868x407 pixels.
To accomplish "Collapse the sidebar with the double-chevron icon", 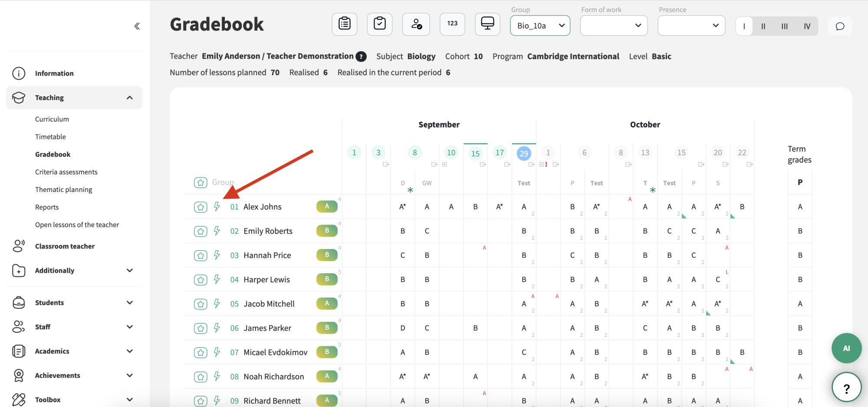I will (137, 26).
